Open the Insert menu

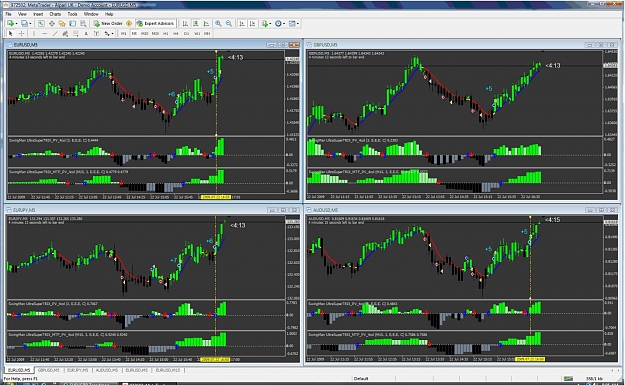[x=38, y=14]
